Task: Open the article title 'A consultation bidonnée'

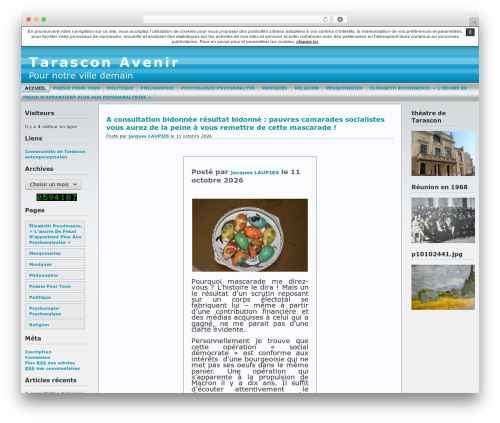Action: click(245, 123)
